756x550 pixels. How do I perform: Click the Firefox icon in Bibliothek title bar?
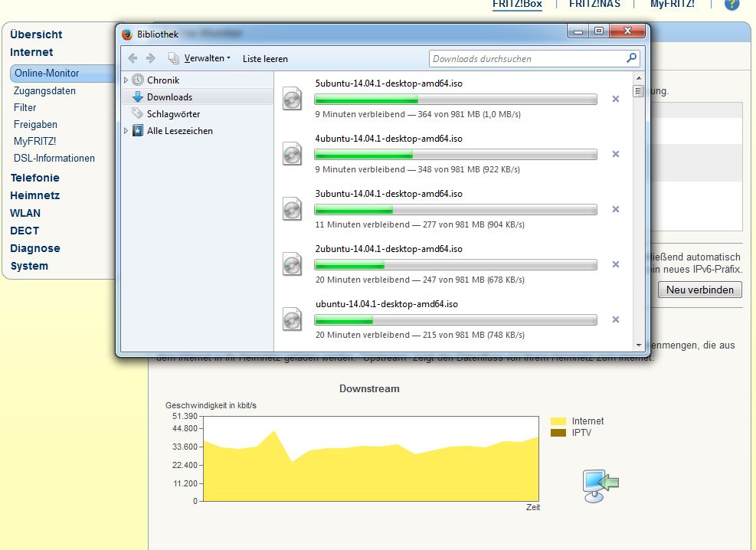point(127,34)
